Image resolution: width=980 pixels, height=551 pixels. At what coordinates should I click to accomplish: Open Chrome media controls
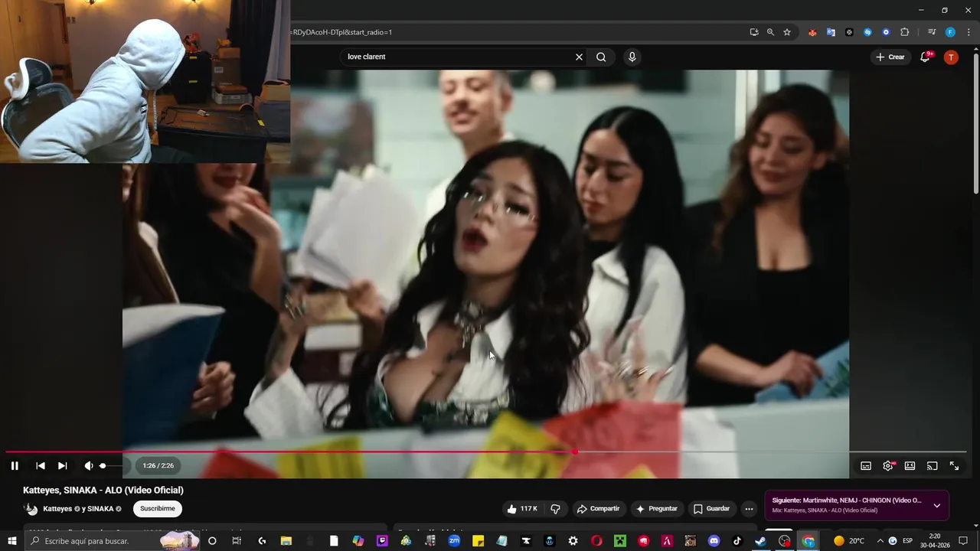coord(932,32)
